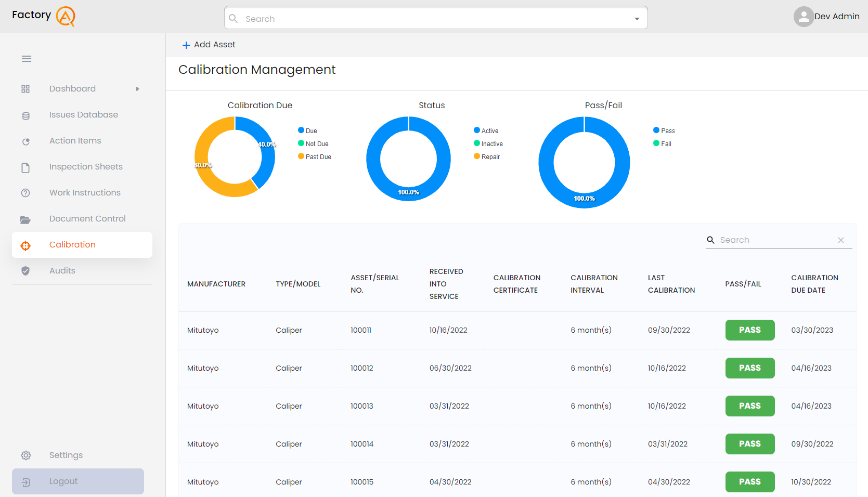The width and height of the screenshot is (868, 497).
Task: Click the Logout button
Action: (78, 481)
